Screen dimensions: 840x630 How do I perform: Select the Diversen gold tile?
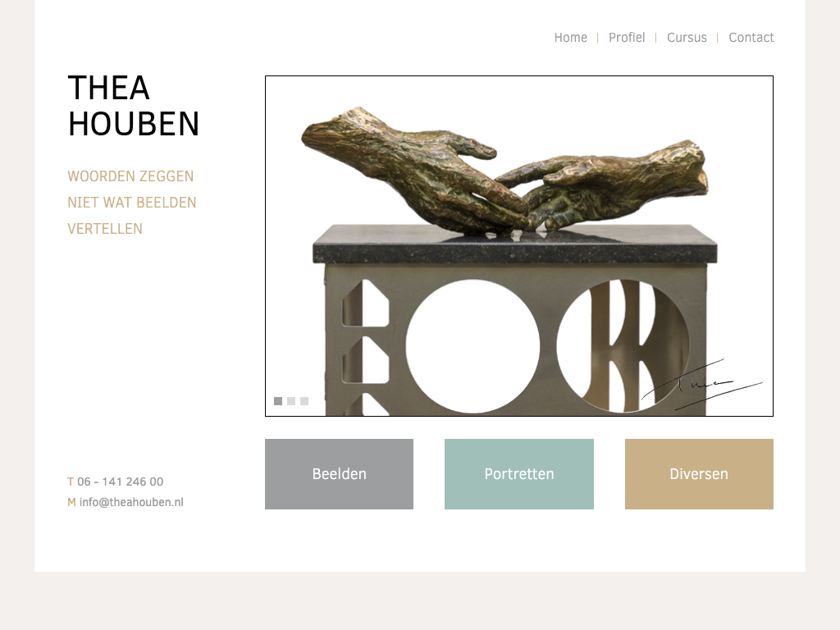coord(699,474)
